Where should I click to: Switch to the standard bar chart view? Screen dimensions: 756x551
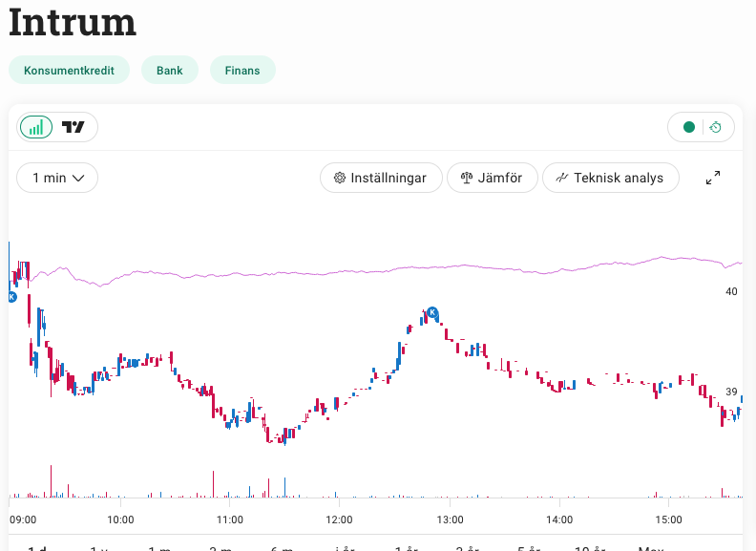point(36,127)
